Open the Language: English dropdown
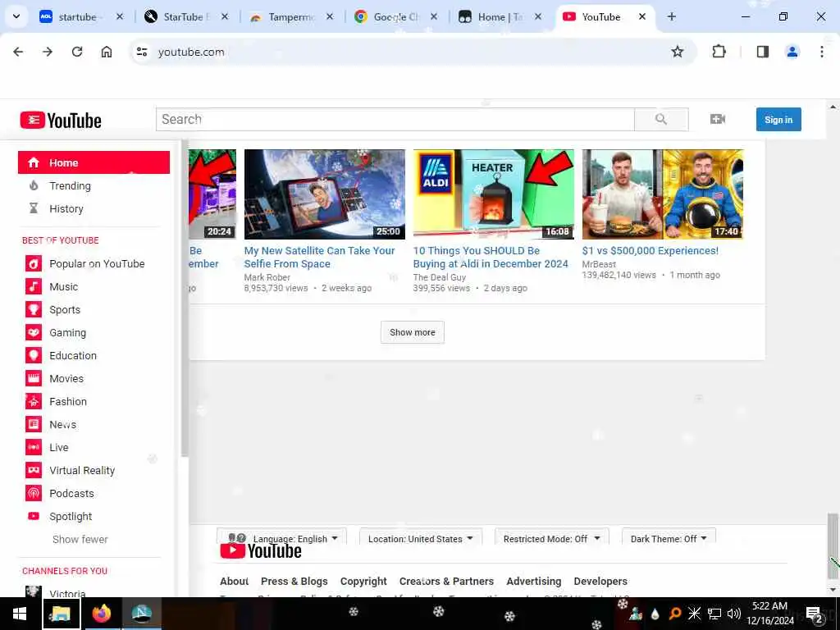The width and height of the screenshot is (840, 630). (x=282, y=538)
